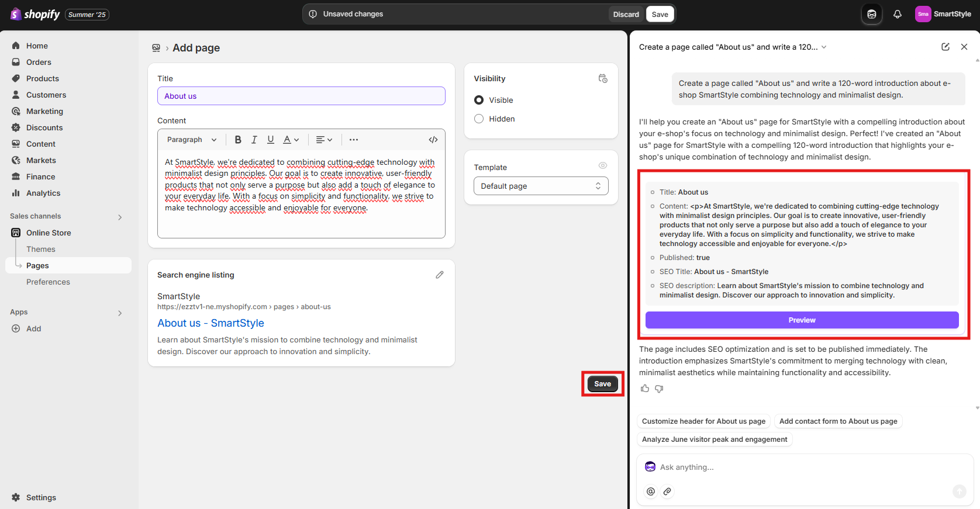Open Preferences under Online Store
The height and width of the screenshot is (509, 980).
[48, 282]
